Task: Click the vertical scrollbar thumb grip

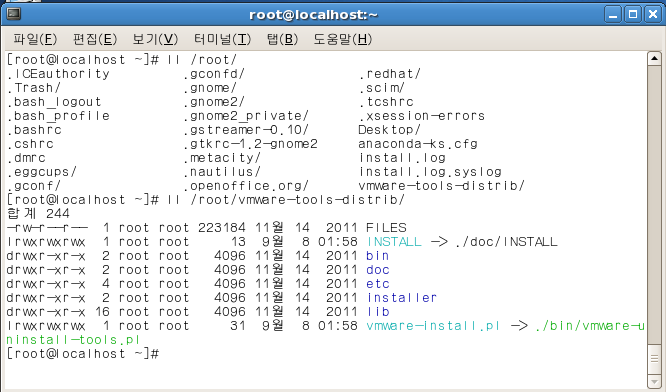Action: 654,358
